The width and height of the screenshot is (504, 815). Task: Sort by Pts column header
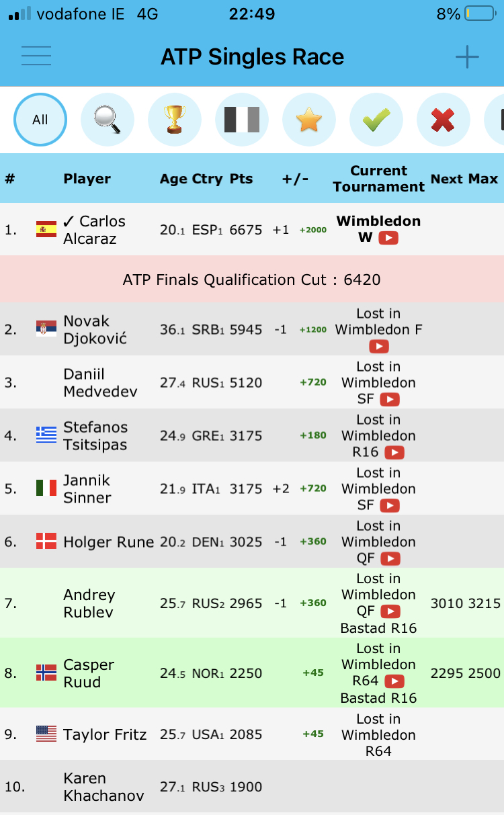[241, 179]
